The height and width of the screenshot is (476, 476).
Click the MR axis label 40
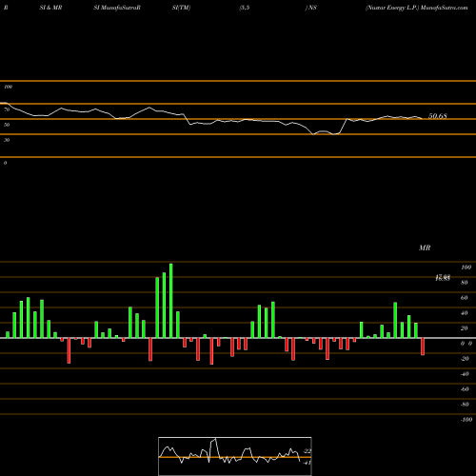coord(465,313)
